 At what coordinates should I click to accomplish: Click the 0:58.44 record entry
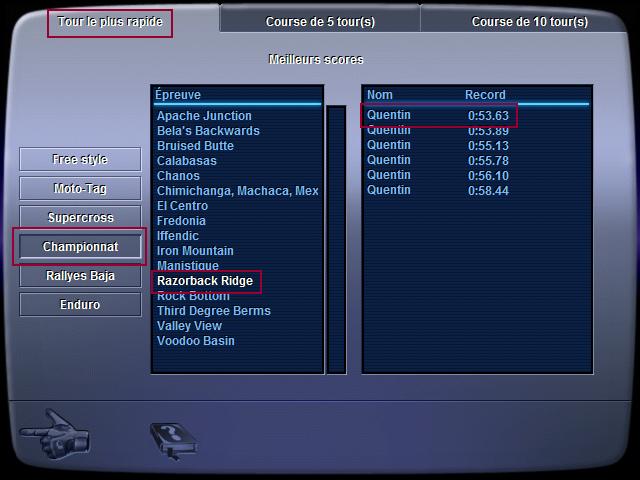point(488,190)
